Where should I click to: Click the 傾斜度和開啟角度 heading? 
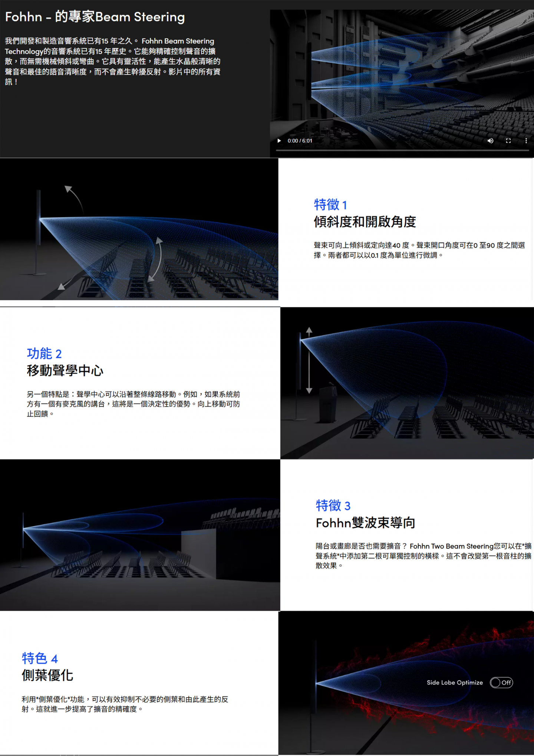[x=365, y=222]
